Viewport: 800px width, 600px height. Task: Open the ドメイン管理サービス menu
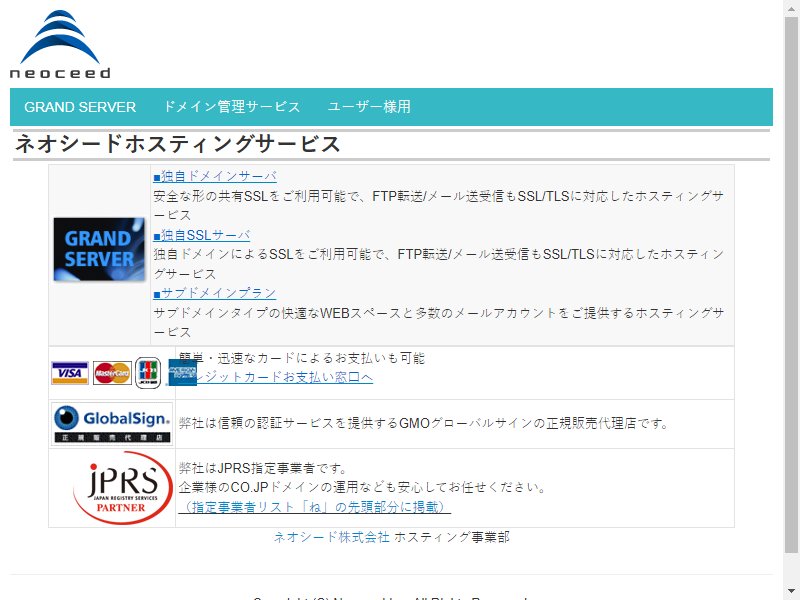[232, 107]
